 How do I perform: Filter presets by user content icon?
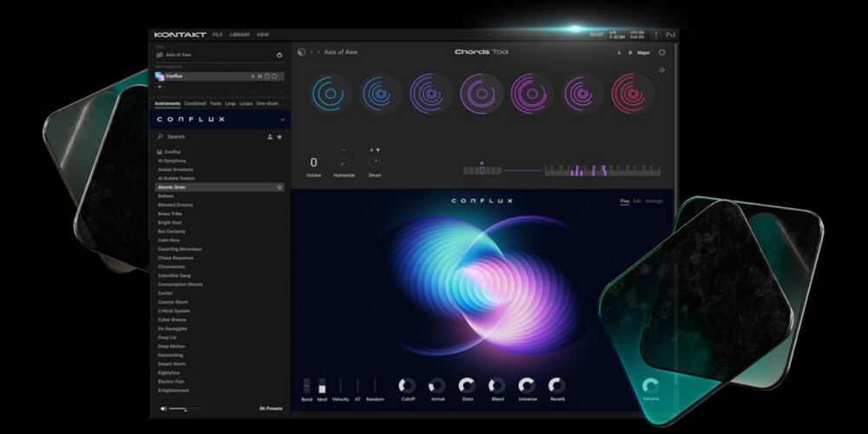270,137
